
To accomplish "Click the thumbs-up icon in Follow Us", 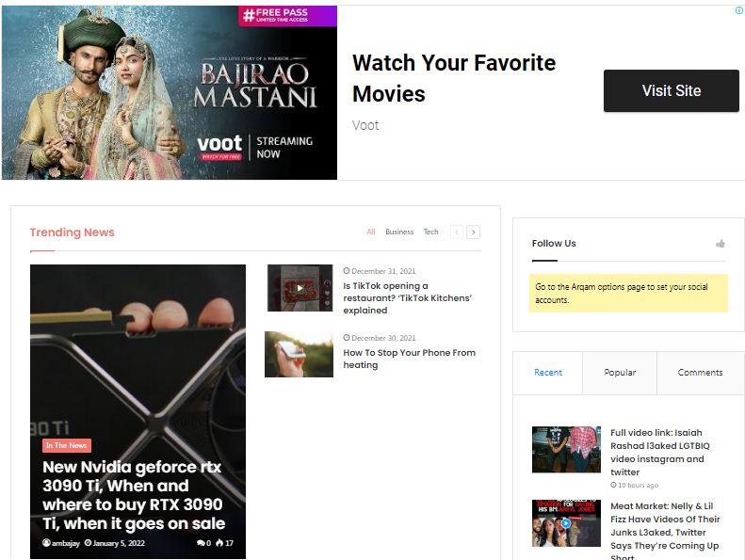I will coord(721,244).
